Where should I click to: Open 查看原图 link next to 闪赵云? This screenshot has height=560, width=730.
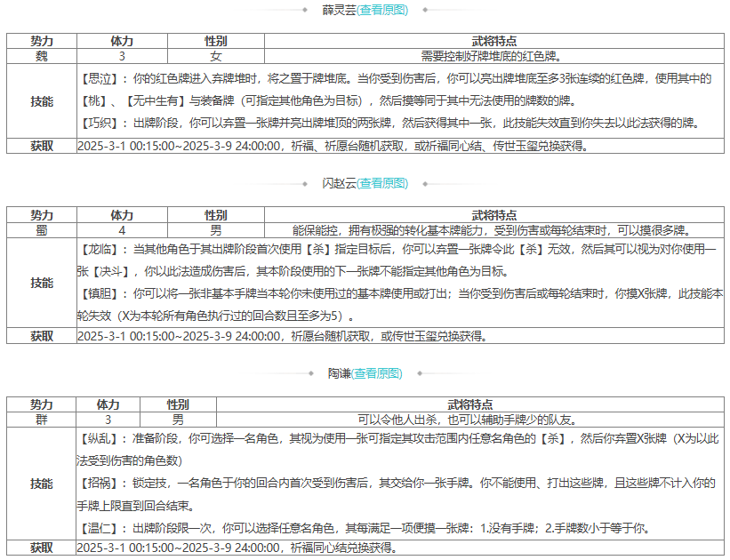(x=383, y=183)
